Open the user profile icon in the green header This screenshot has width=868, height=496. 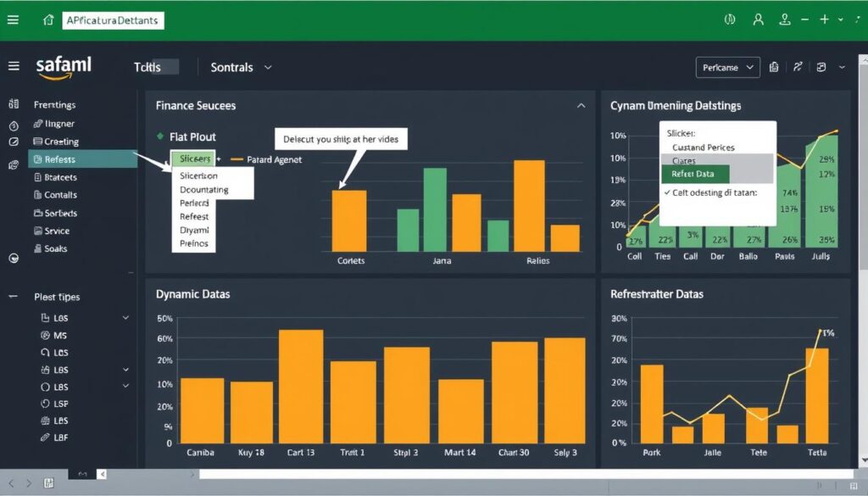[758, 19]
